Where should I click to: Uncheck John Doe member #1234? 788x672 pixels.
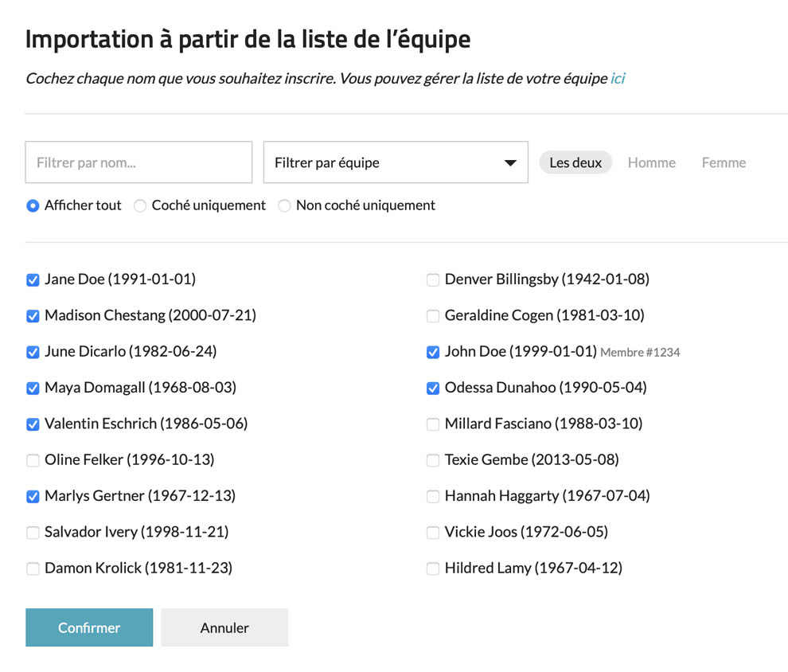pos(433,352)
